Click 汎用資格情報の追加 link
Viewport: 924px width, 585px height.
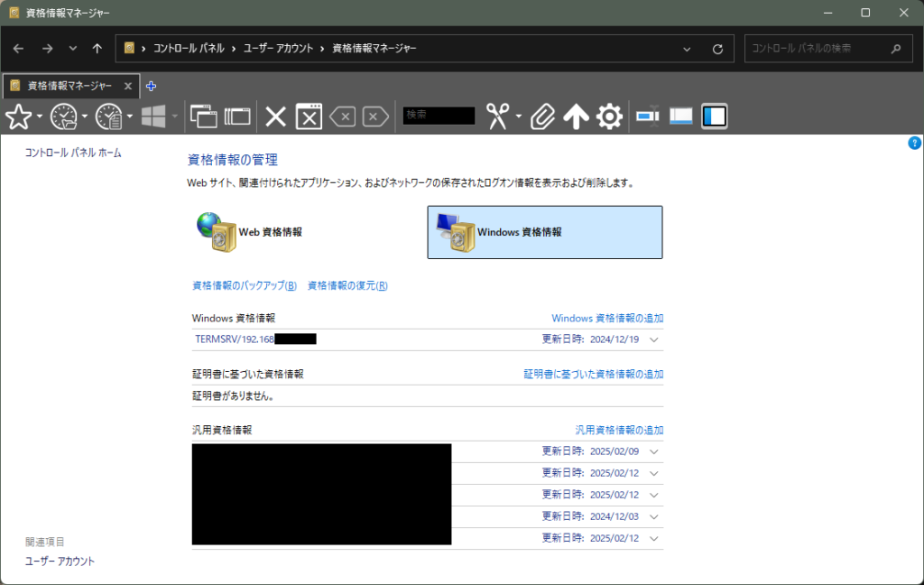[x=619, y=431]
